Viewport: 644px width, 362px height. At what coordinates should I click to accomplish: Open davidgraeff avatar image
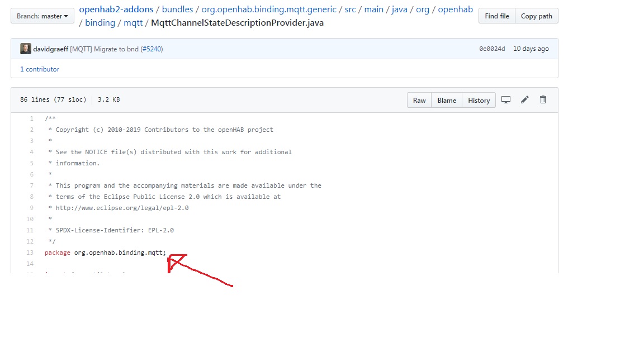tap(26, 49)
